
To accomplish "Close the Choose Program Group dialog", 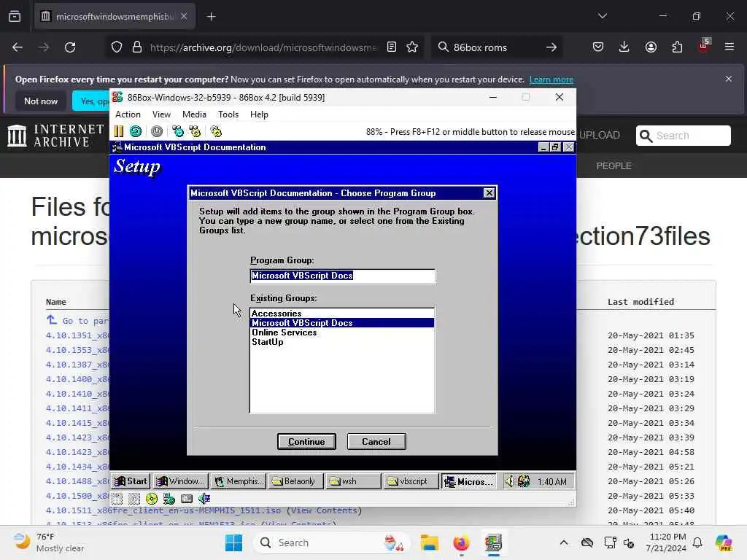I will (x=489, y=192).
